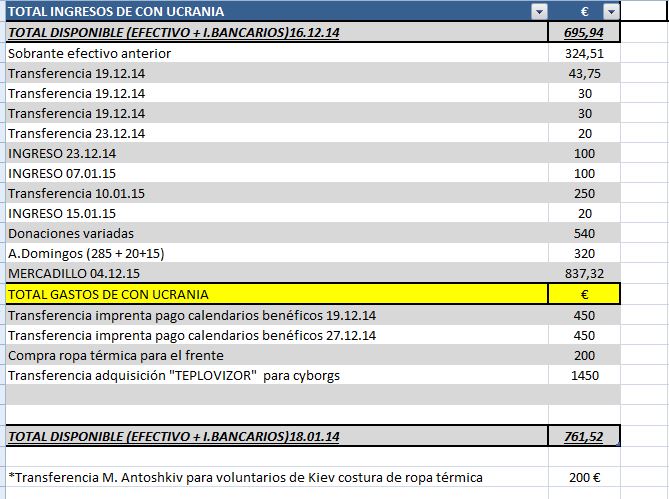Open the filter dropdown for the description column
This screenshot has height=499, width=669.
(x=540, y=12)
